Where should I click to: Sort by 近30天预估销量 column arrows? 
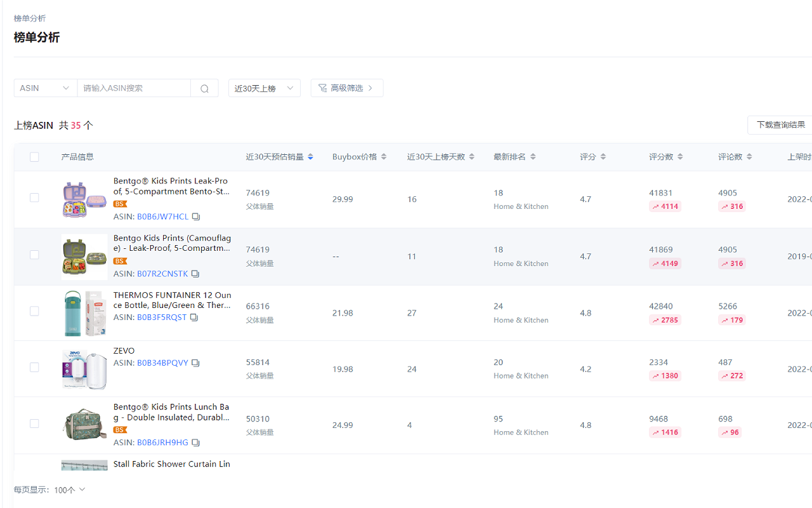(310, 157)
